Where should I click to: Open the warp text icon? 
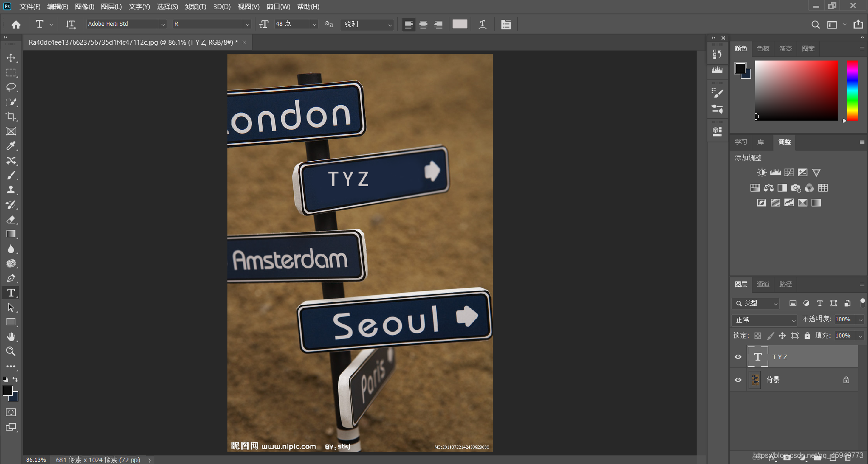click(483, 24)
